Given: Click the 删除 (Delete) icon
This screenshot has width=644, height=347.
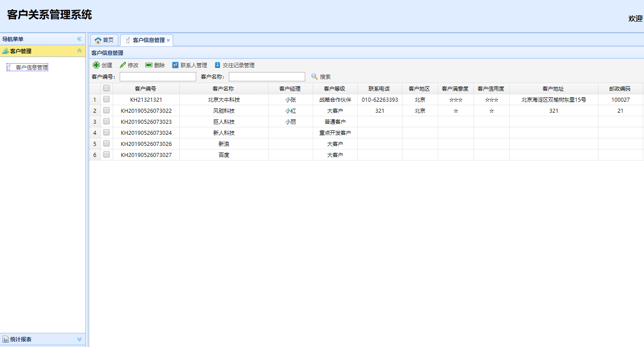Looking at the screenshot, I should 148,65.
